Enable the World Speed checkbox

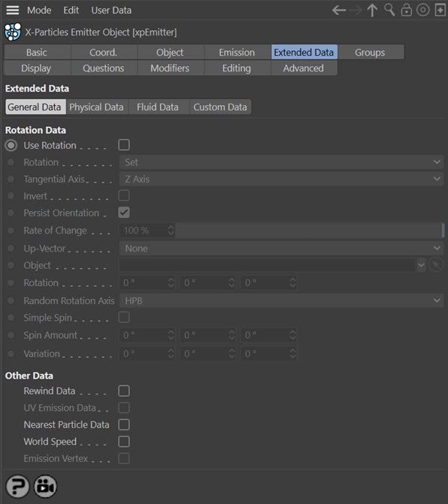coord(124,442)
